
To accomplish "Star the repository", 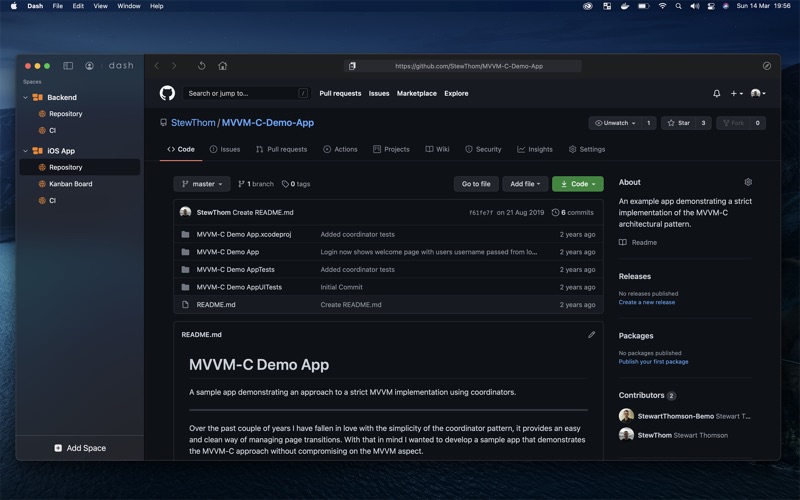I will tap(678, 123).
